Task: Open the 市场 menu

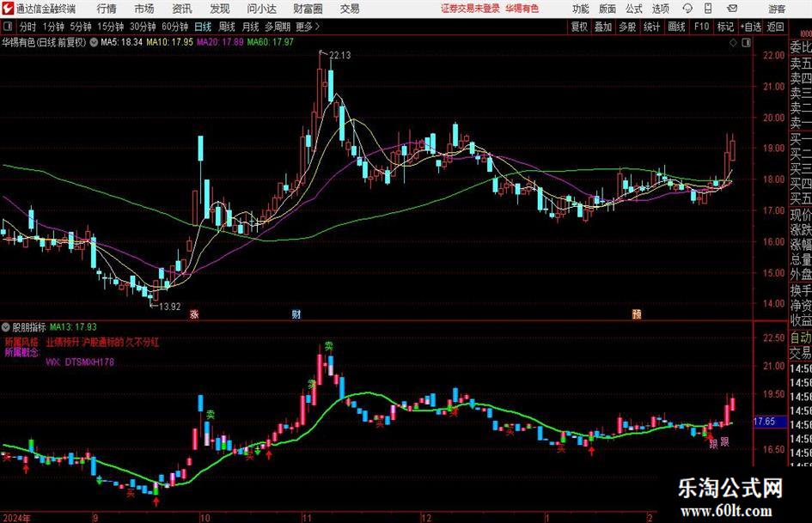Action: tap(144, 9)
